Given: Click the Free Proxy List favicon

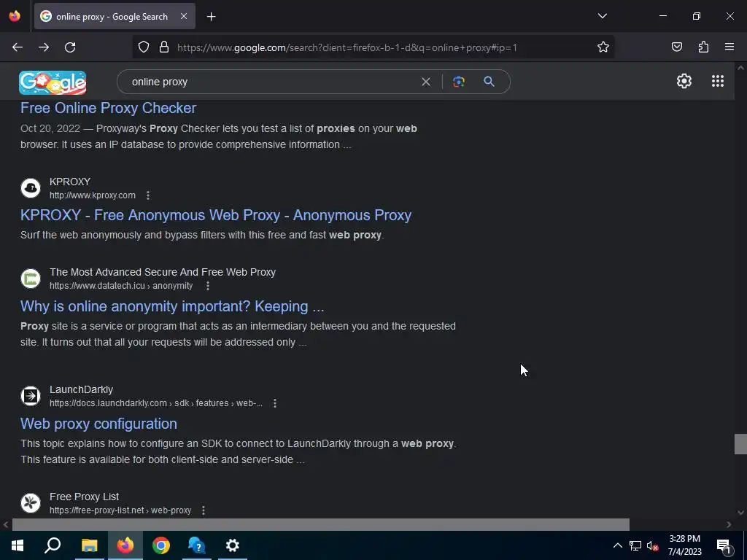Looking at the screenshot, I should pos(31,503).
